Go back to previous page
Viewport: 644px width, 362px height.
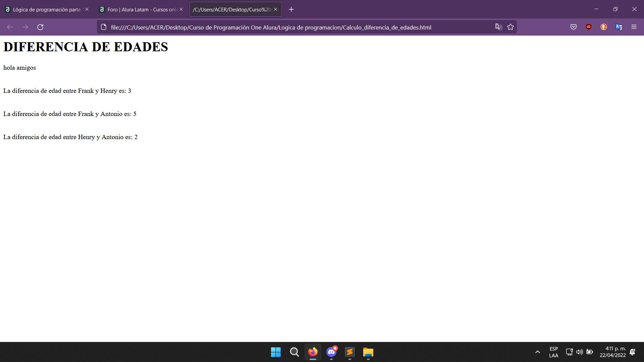point(10,27)
